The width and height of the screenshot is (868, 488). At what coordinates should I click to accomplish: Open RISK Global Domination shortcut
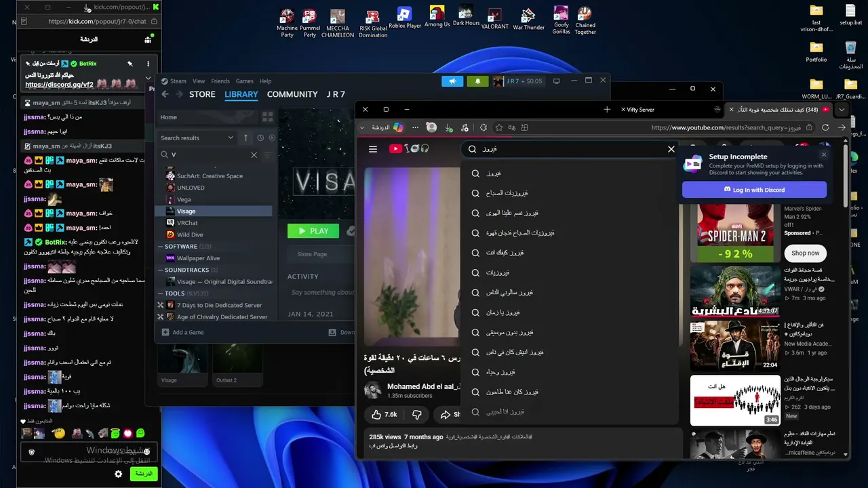click(x=373, y=22)
